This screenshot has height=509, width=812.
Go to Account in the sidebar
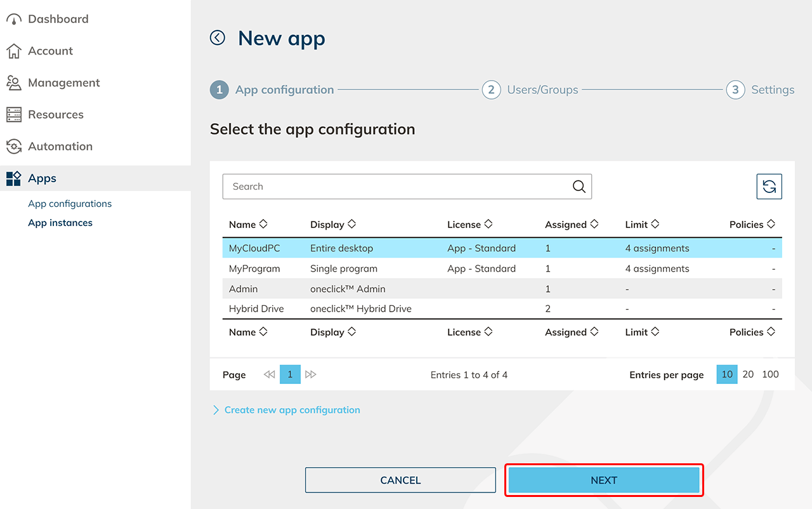coord(50,51)
